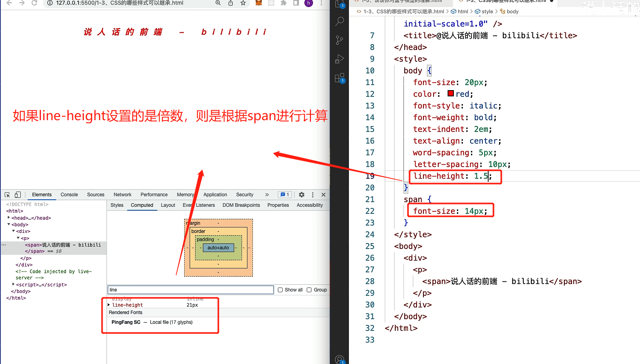640x364 pixels.
Task: Open the purple profile avatar
Action: pos(309,3)
